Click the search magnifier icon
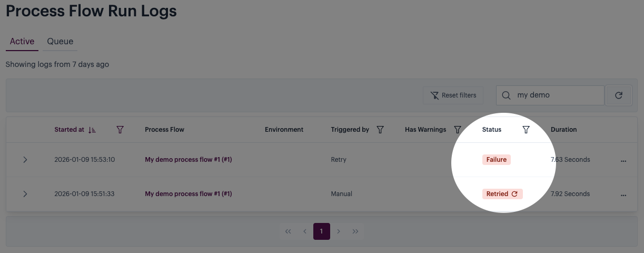Image resolution: width=644 pixels, height=253 pixels. (506, 95)
